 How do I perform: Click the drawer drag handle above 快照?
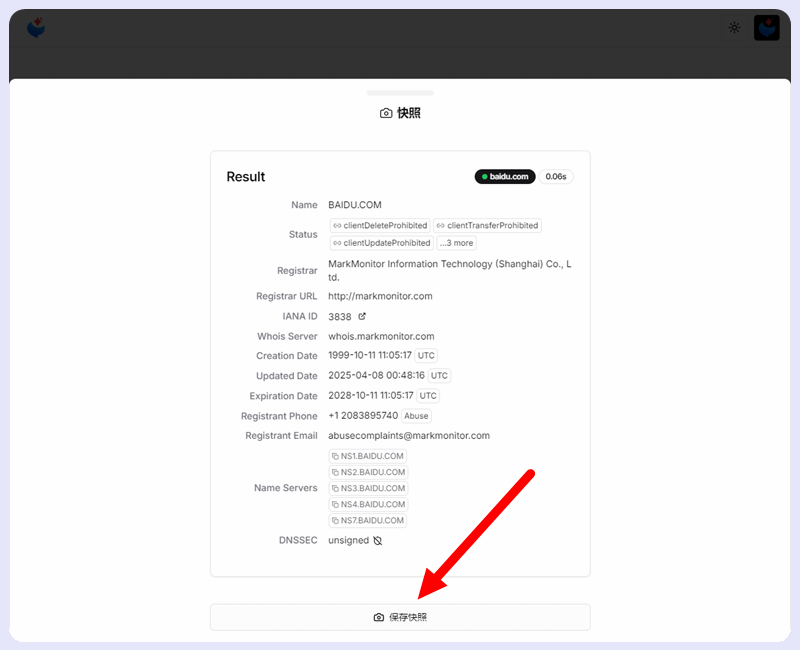point(400,93)
